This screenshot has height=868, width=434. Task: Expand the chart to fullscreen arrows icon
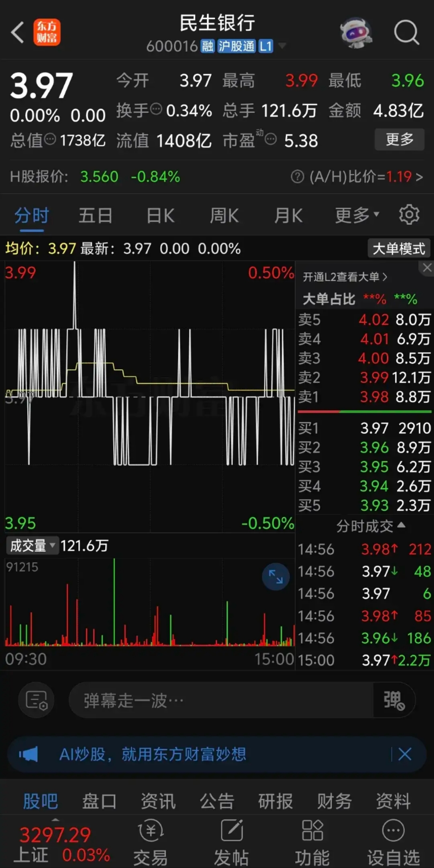coord(276,577)
